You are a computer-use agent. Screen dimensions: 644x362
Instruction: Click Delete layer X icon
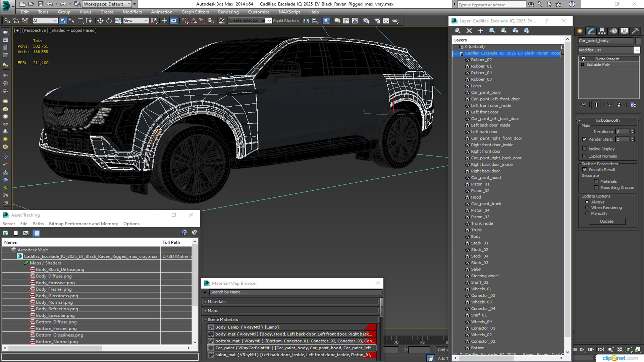pyautogui.click(x=469, y=31)
